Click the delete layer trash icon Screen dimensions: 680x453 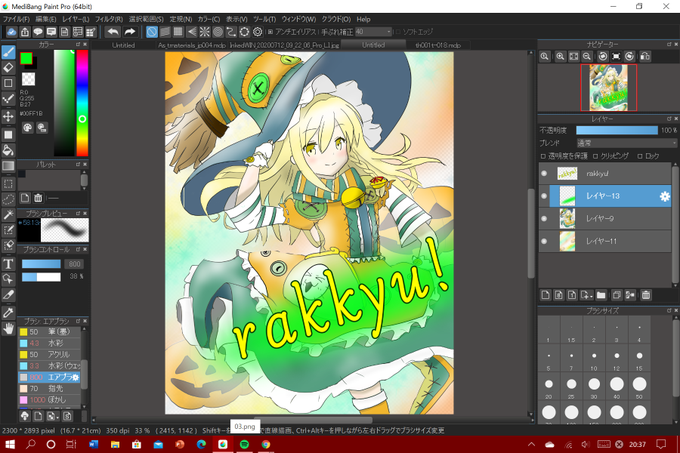tap(646, 295)
